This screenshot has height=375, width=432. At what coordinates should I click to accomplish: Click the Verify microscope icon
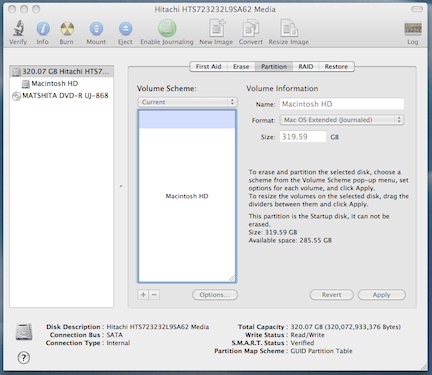18,28
